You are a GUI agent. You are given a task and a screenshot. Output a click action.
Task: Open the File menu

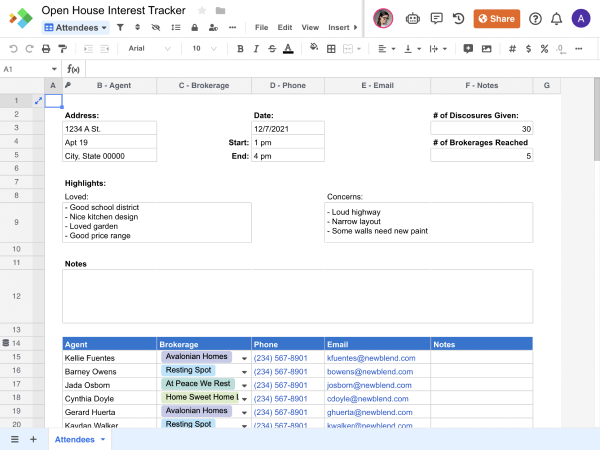(261, 28)
